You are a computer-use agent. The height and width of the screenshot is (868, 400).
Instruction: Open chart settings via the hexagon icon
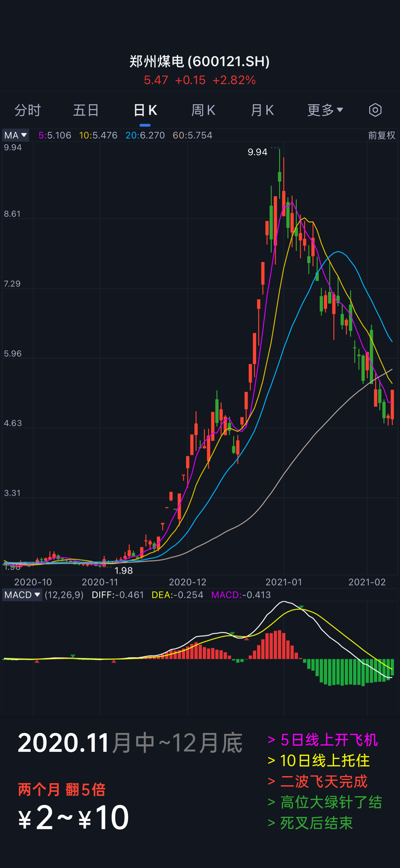(x=375, y=110)
